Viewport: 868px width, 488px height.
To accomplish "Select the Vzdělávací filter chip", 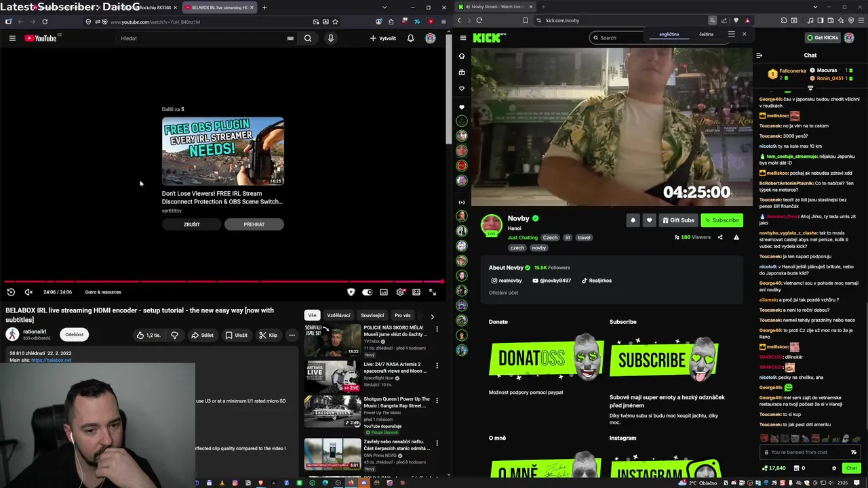I will (x=338, y=315).
